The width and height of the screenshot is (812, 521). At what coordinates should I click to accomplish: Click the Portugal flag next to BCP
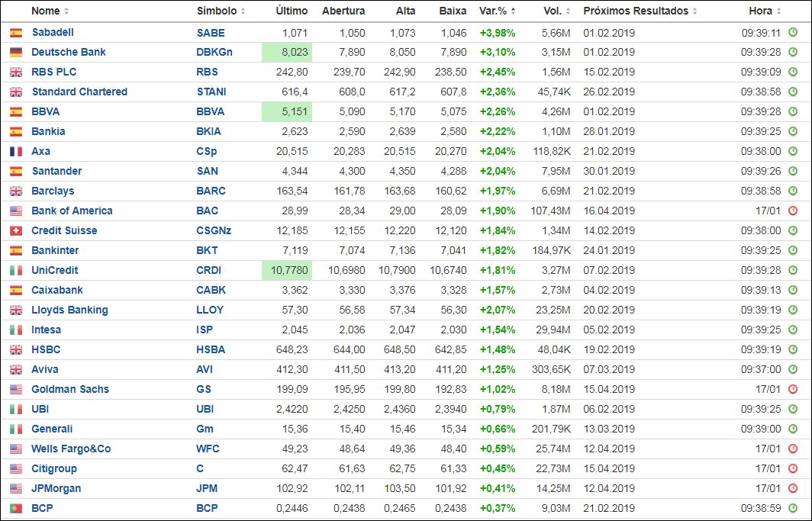click(x=16, y=509)
